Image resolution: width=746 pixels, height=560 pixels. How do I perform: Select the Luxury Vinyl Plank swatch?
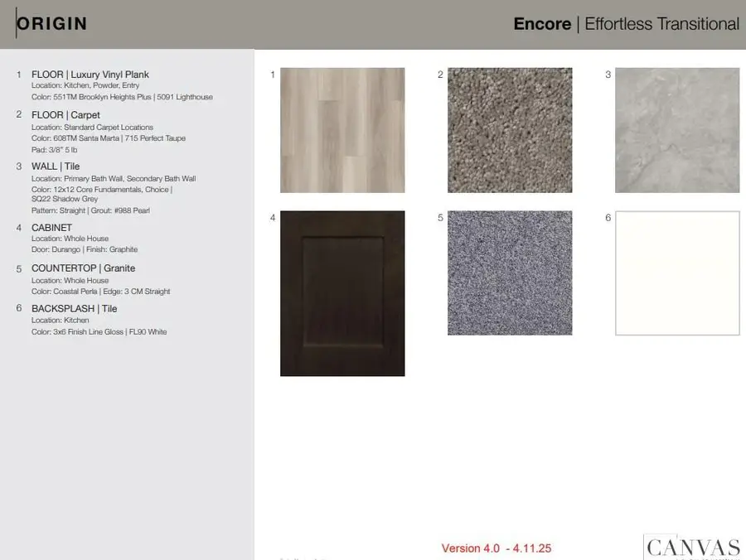342,130
